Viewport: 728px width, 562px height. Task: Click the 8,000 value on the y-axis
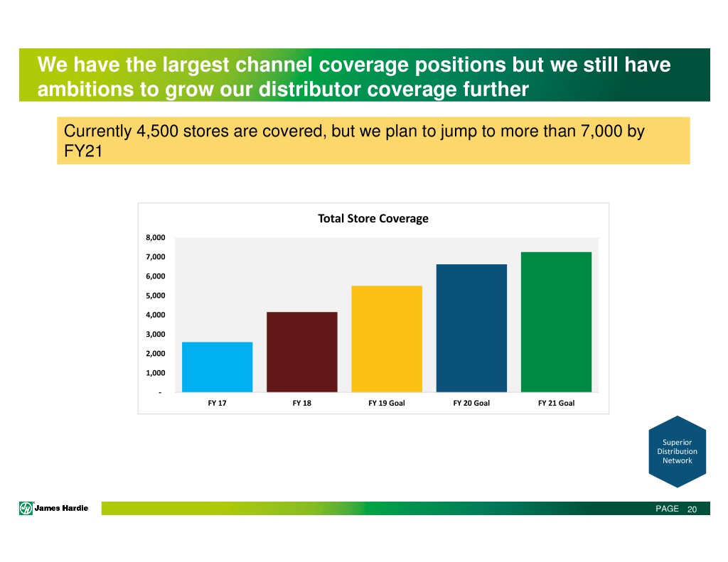tap(156, 237)
